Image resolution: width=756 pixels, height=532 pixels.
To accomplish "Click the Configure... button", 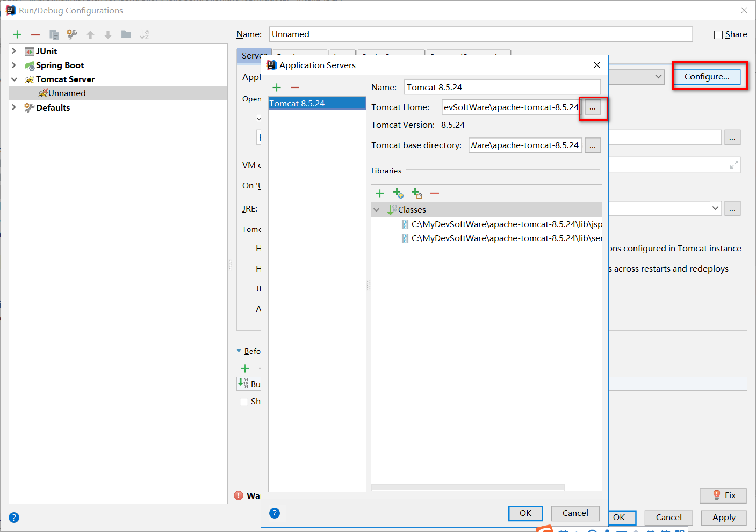I will tap(707, 77).
